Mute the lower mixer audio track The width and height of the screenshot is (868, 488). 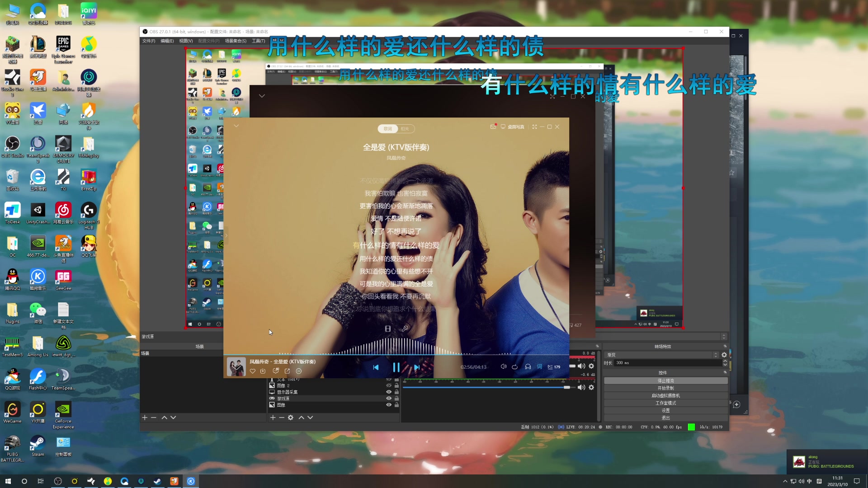pyautogui.click(x=581, y=387)
